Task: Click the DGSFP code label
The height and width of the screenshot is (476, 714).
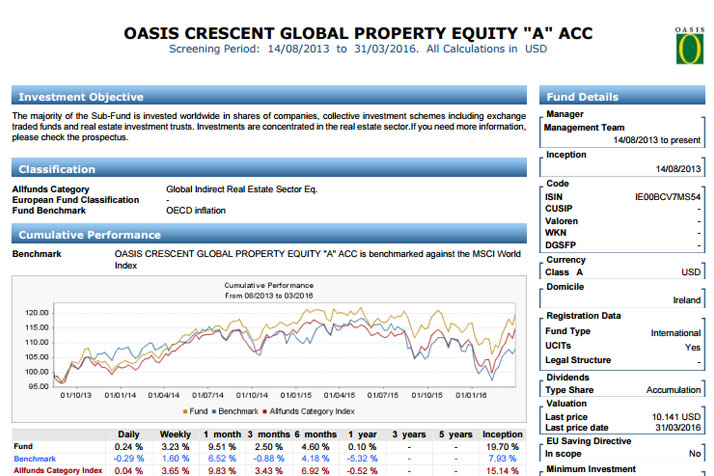Action: 560,245
